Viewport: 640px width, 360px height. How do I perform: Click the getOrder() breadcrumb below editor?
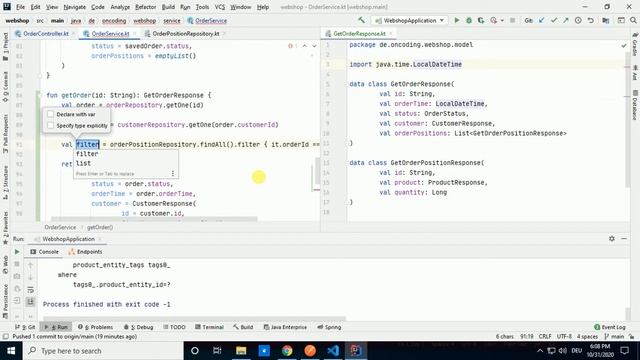click(x=100, y=227)
